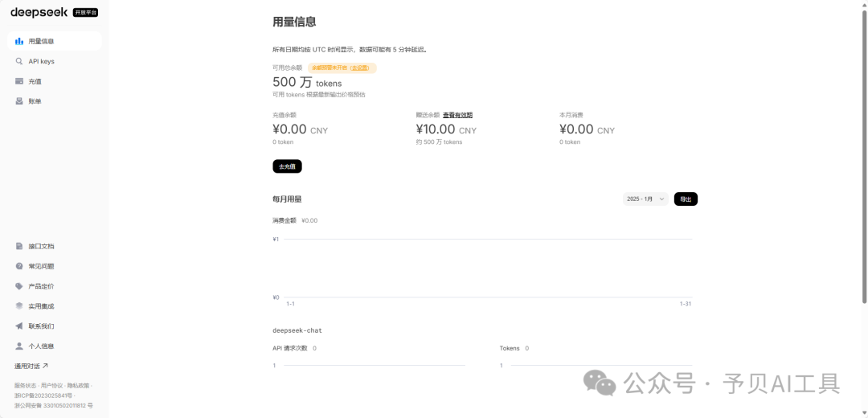Click the black 去充值 button

pos(287,166)
